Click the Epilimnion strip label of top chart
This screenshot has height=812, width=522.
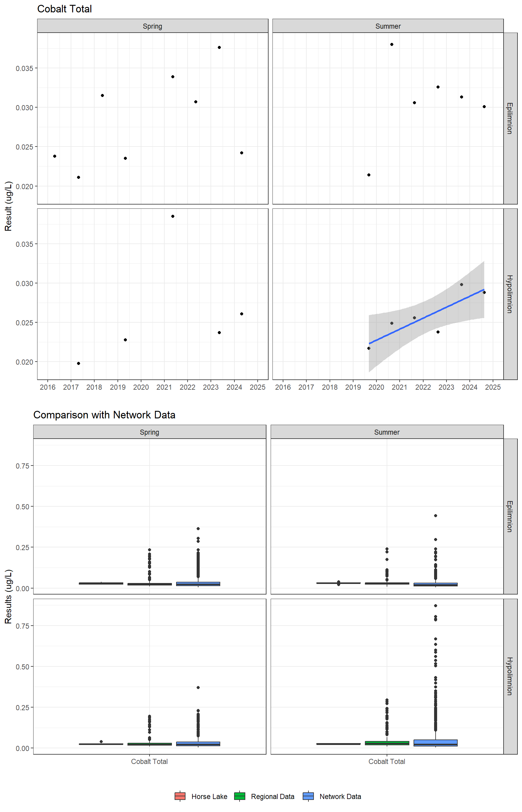(510, 118)
